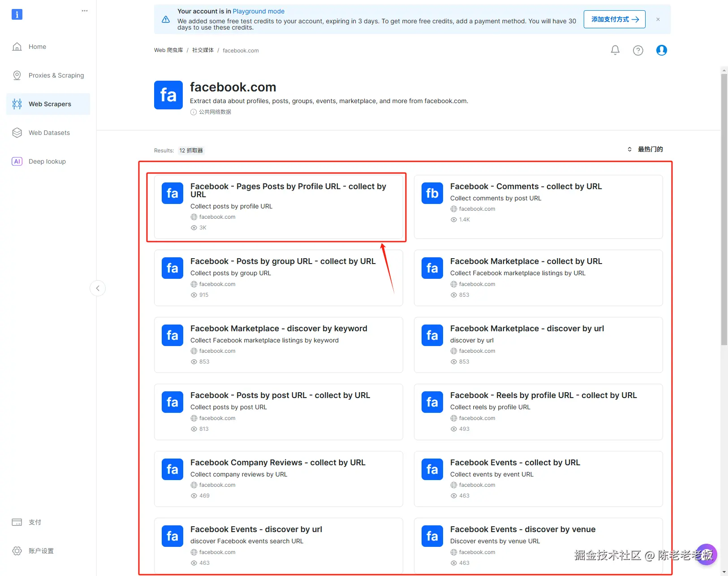728x576 pixels.
Task: Open Proxies & Scraping section
Action: [48, 75]
